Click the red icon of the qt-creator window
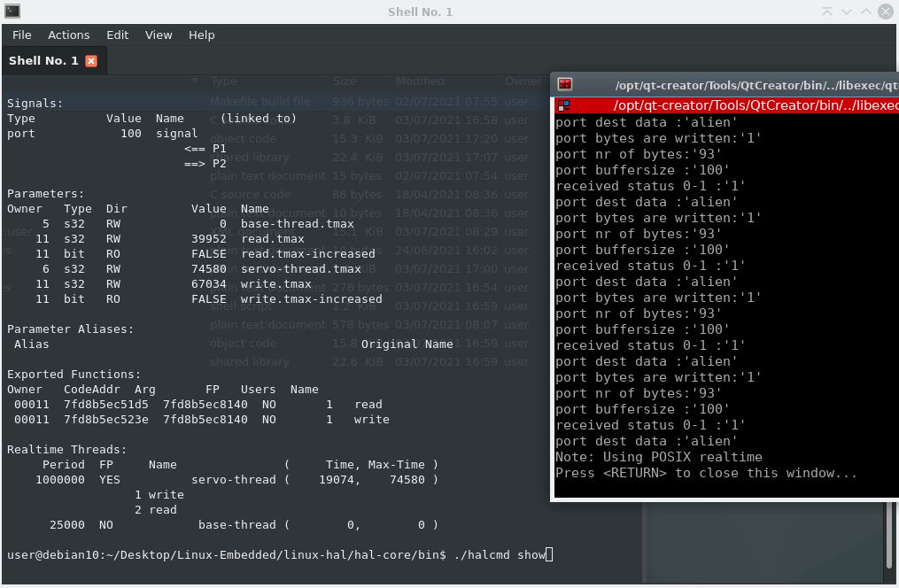This screenshot has height=588, width=899. click(565, 85)
